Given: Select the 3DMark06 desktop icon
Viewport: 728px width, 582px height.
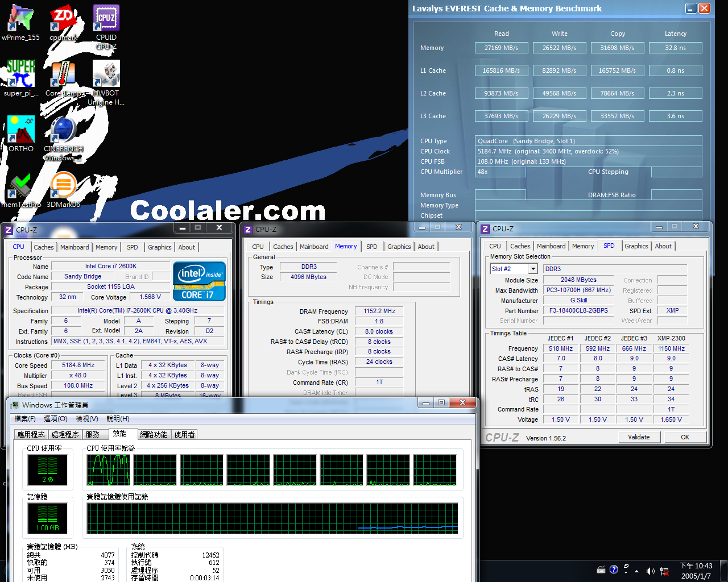Looking at the screenshot, I should pos(63,190).
